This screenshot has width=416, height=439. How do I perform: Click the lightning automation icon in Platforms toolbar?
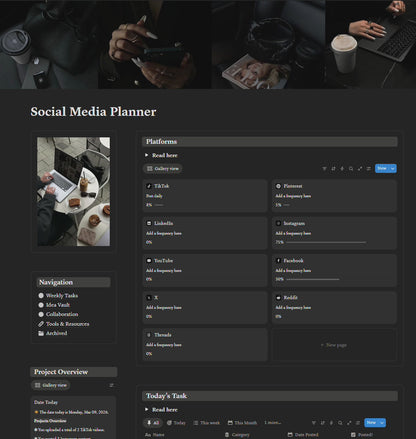tap(342, 169)
